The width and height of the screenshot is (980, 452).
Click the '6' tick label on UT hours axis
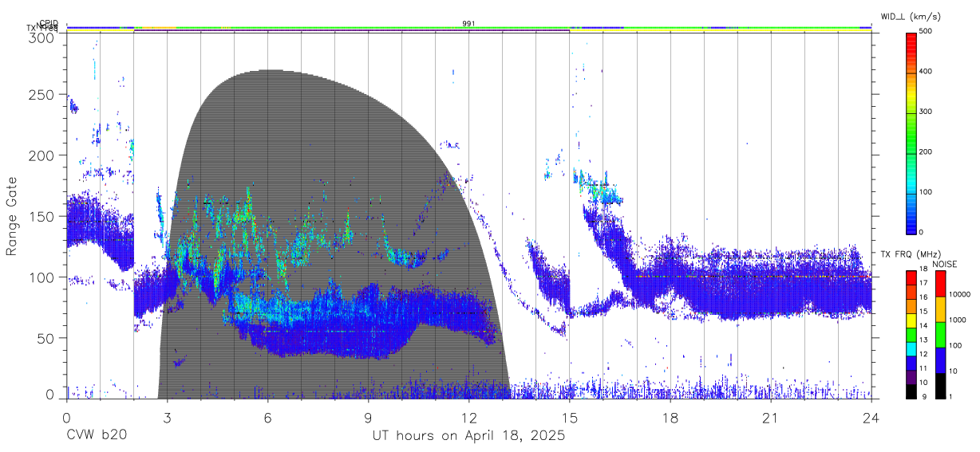click(x=268, y=418)
